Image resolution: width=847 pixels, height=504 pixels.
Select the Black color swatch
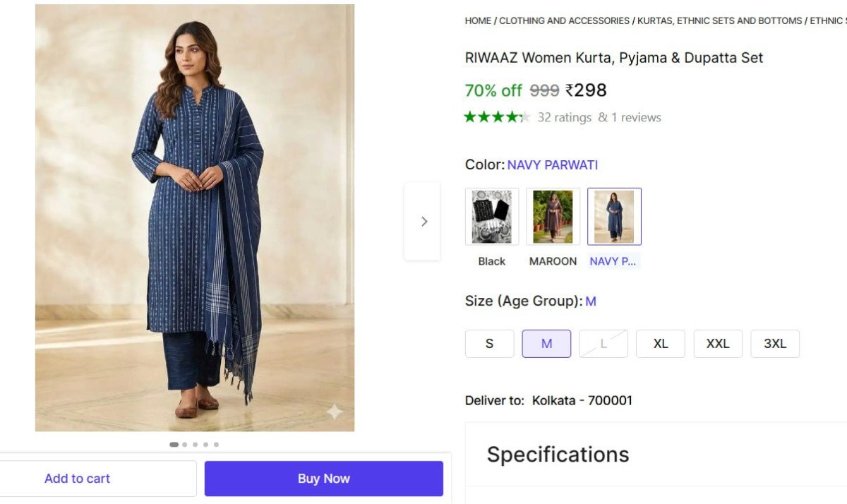492,217
